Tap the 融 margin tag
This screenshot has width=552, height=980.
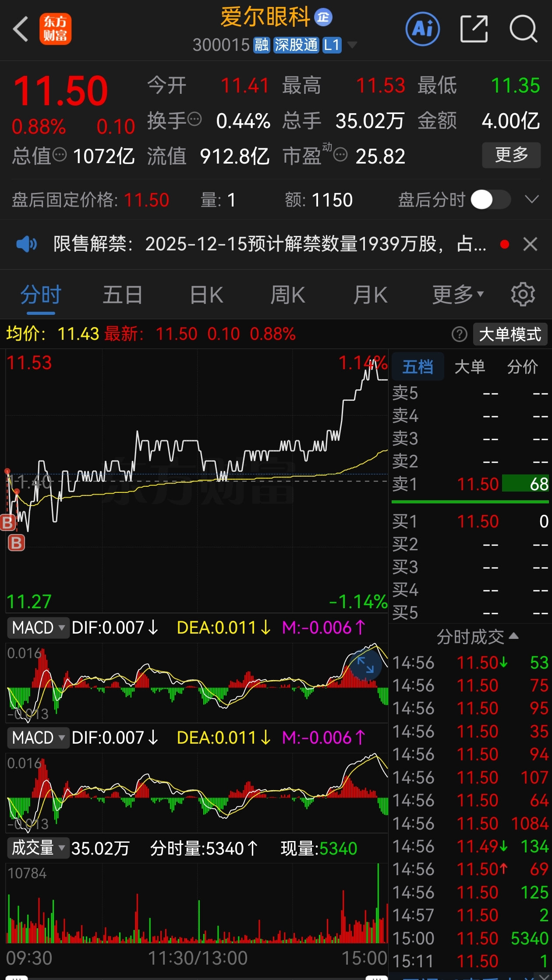tap(262, 45)
